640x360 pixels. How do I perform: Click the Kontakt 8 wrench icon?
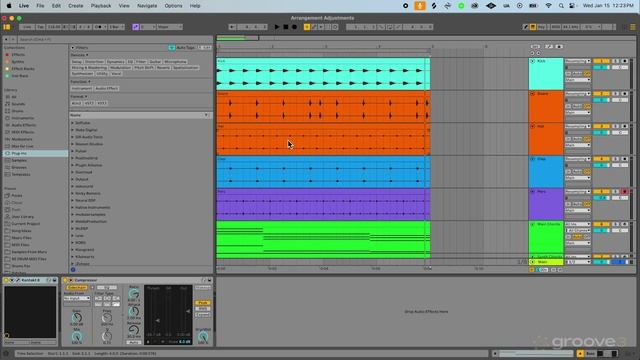point(17,280)
